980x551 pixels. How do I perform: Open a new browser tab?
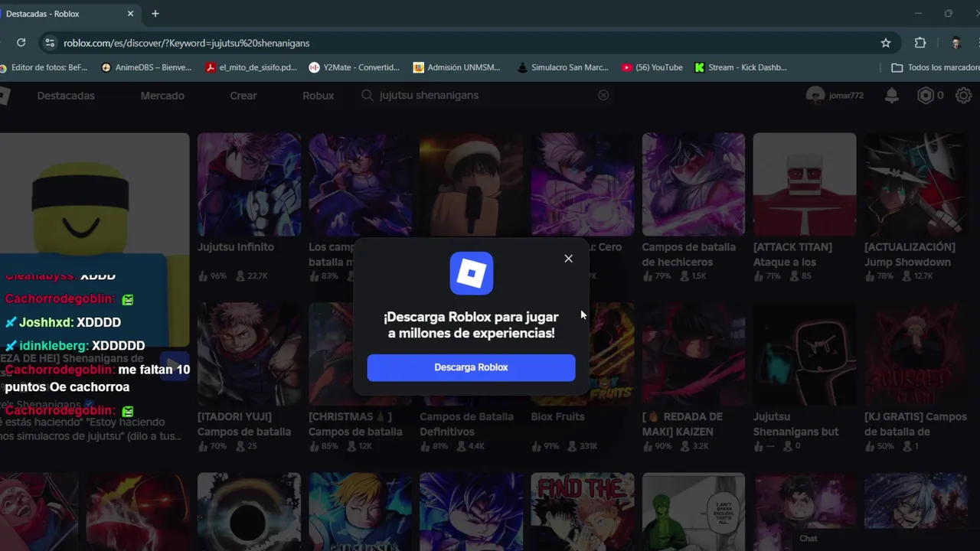(155, 14)
